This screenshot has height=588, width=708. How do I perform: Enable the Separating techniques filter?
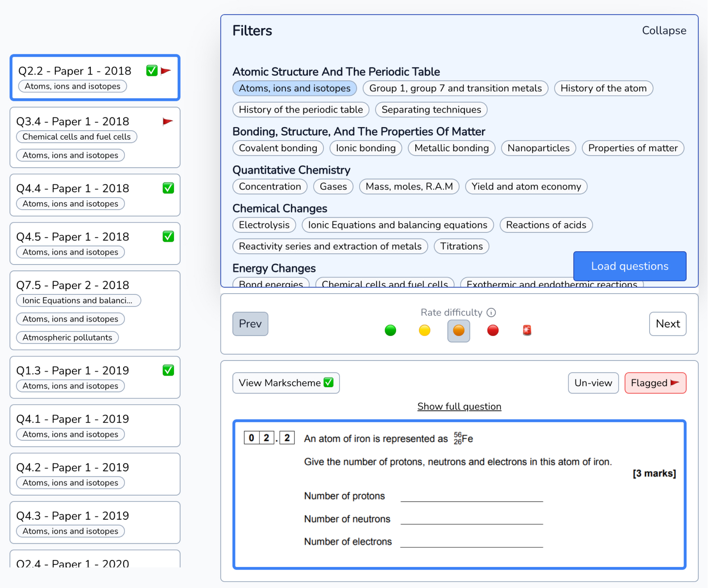pos(431,110)
